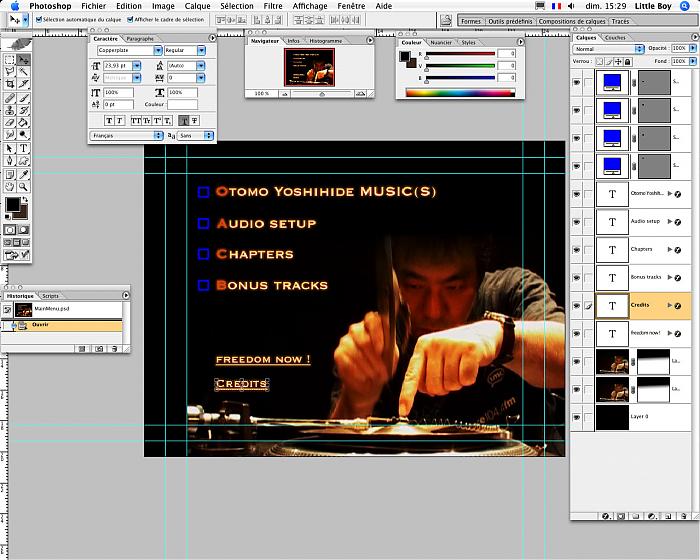Switch to Quick Mask mode
Image resolution: width=700 pixels, height=560 pixels.
24,230
